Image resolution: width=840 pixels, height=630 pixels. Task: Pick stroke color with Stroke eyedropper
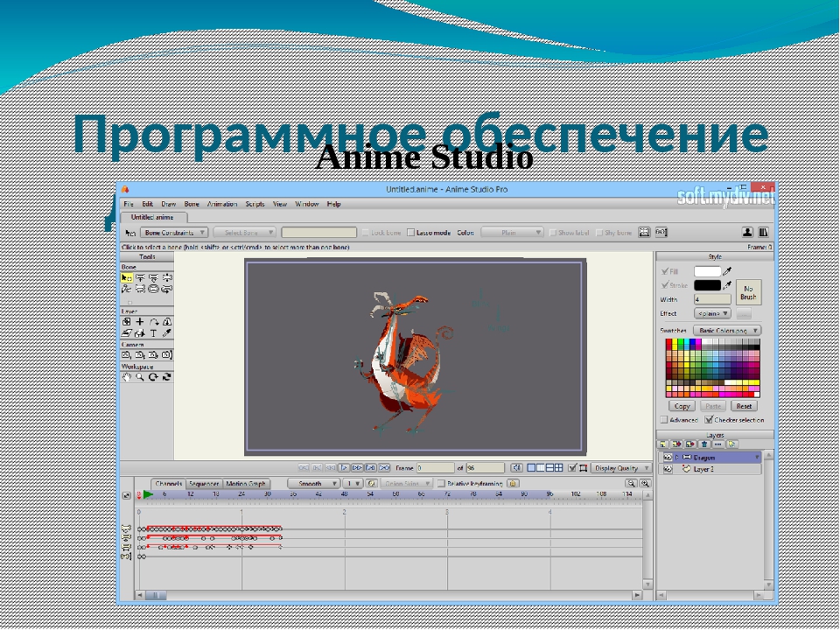727,285
